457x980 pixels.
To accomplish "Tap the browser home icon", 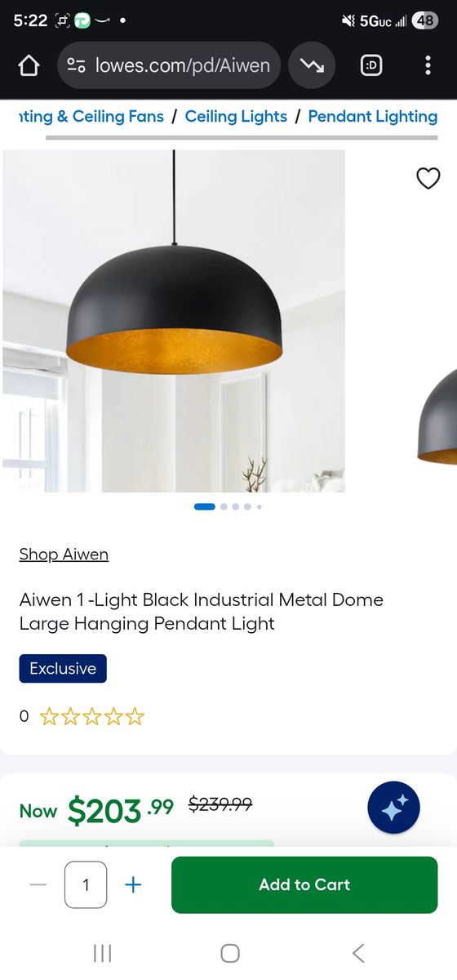I will pyautogui.click(x=29, y=65).
